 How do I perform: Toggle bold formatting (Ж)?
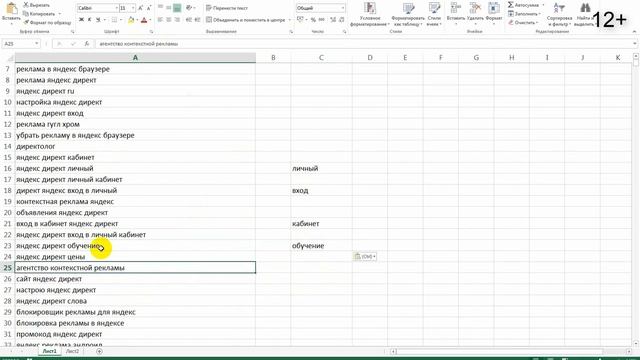tap(81, 20)
